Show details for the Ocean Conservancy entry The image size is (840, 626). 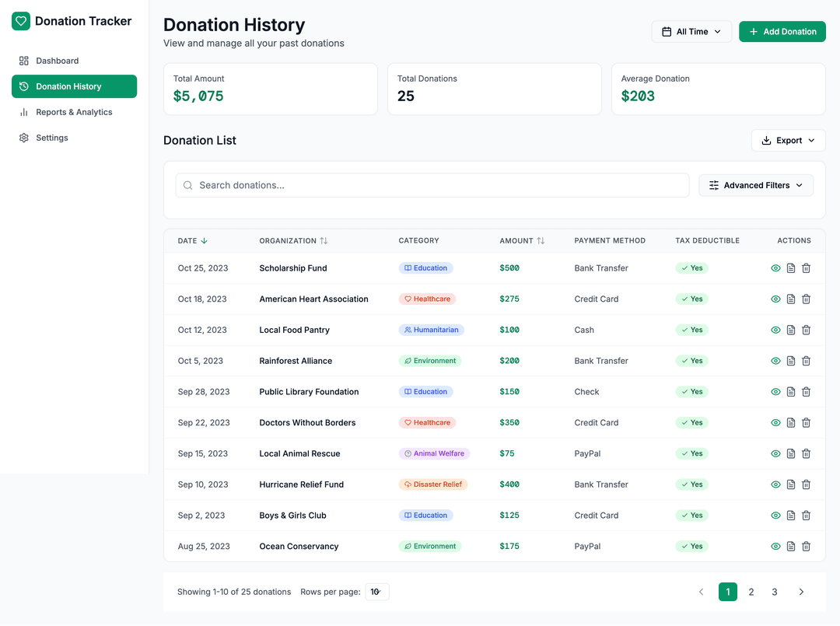[x=775, y=546]
